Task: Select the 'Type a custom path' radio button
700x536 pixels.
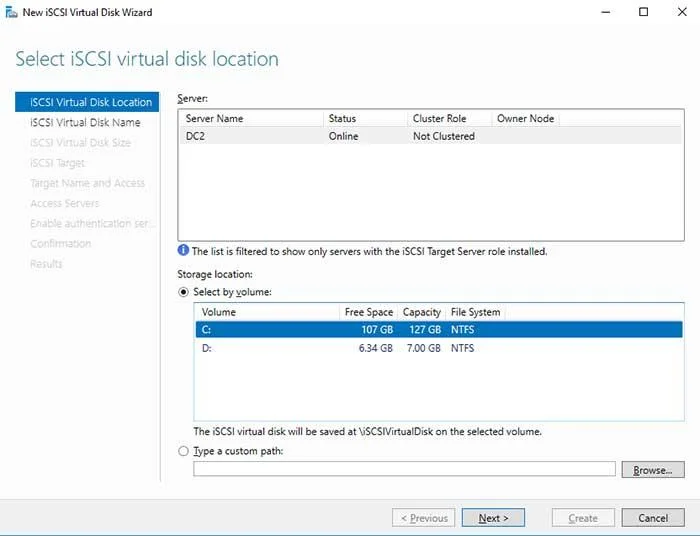Action: [183, 451]
